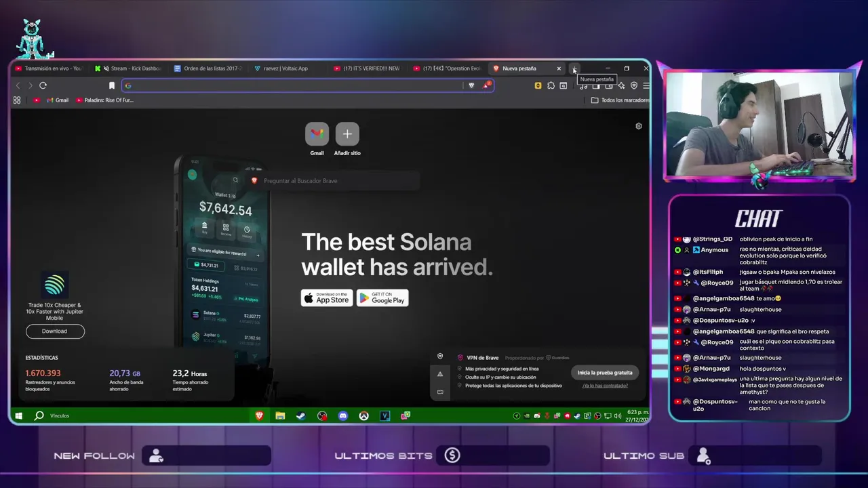Open the YouTube bookmark icon

tap(37, 100)
